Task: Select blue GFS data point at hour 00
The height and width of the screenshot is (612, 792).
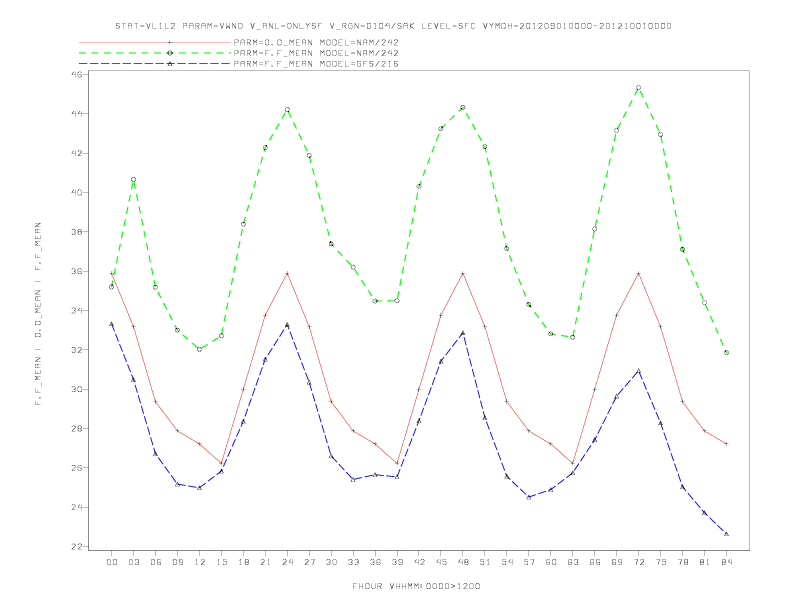Action: 112,324
